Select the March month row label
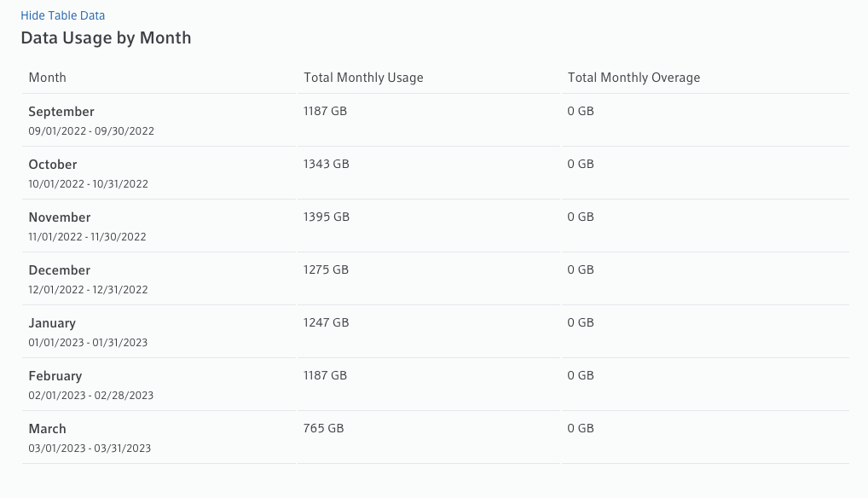This screenshot has height=498, width=868. point(47,429)
